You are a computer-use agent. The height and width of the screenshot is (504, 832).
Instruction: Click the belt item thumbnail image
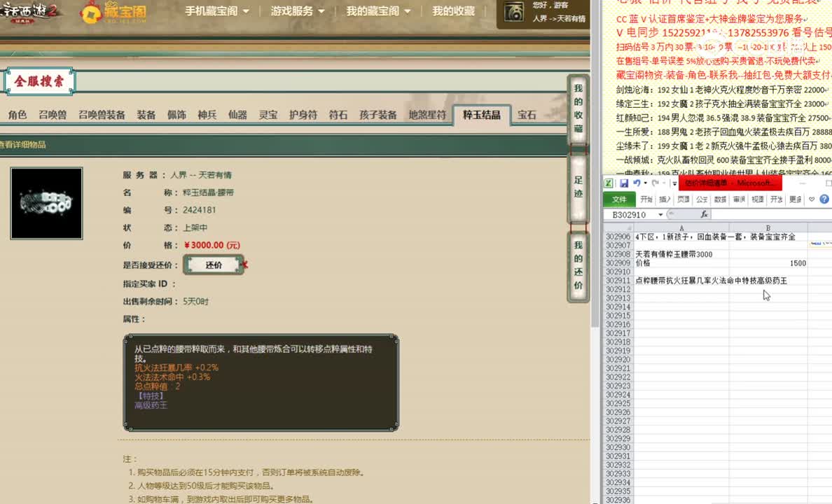click(x=46, y=203)
